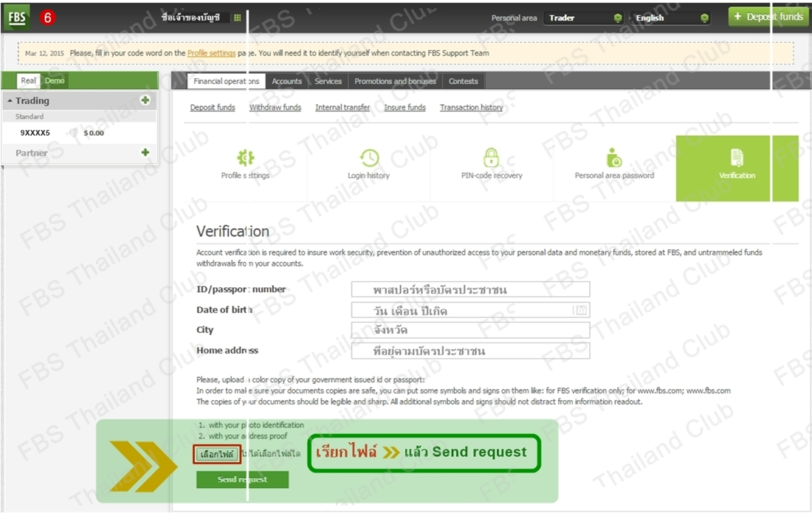
Task: Switch to the Real accounts tab
Action: pos(29,80)
